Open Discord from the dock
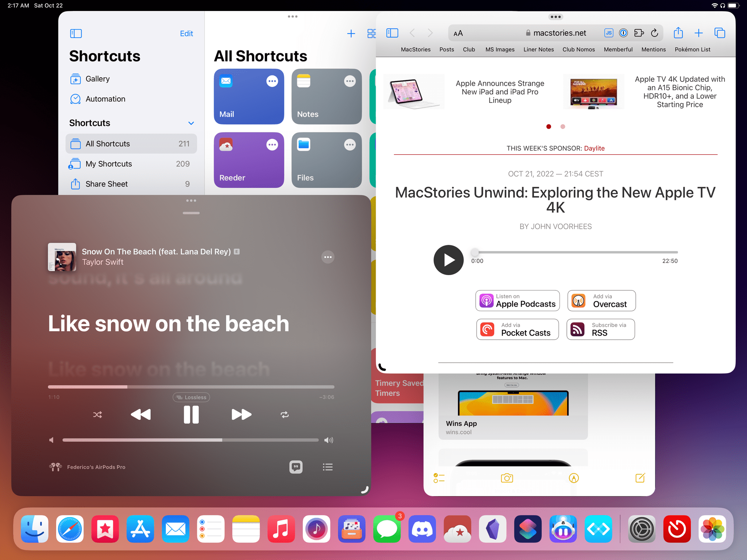This screenshot has width=747, height=560. tap(422, 529)
